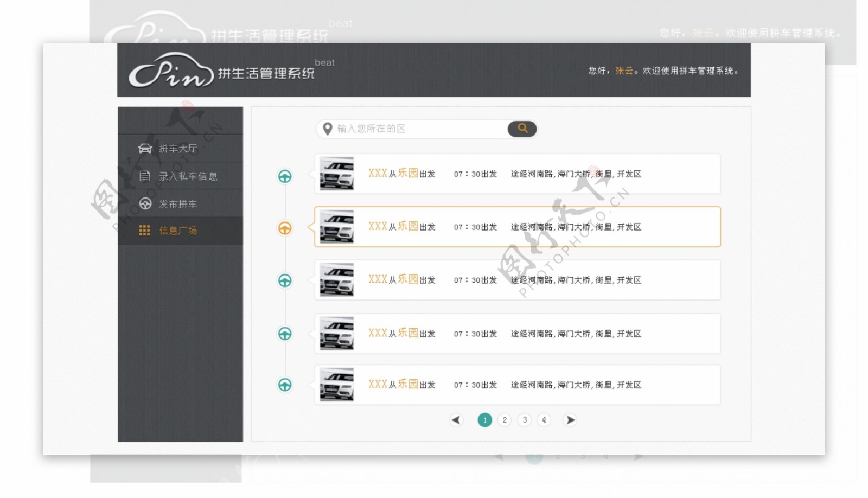The image size is (868, 498).
Task: Jump to page 4
Action: [544, 420]
